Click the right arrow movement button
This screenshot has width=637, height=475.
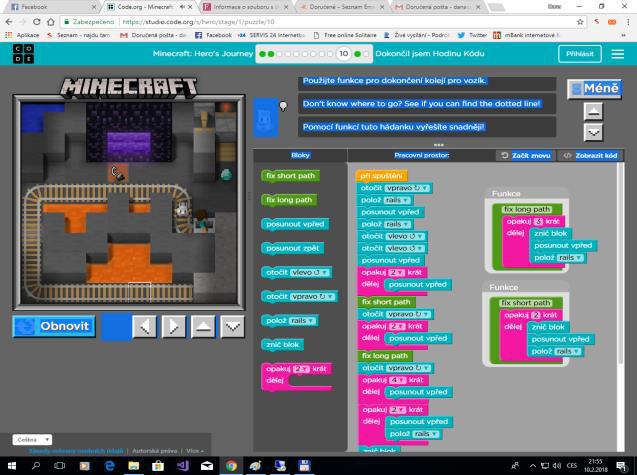tap(174, 326)
